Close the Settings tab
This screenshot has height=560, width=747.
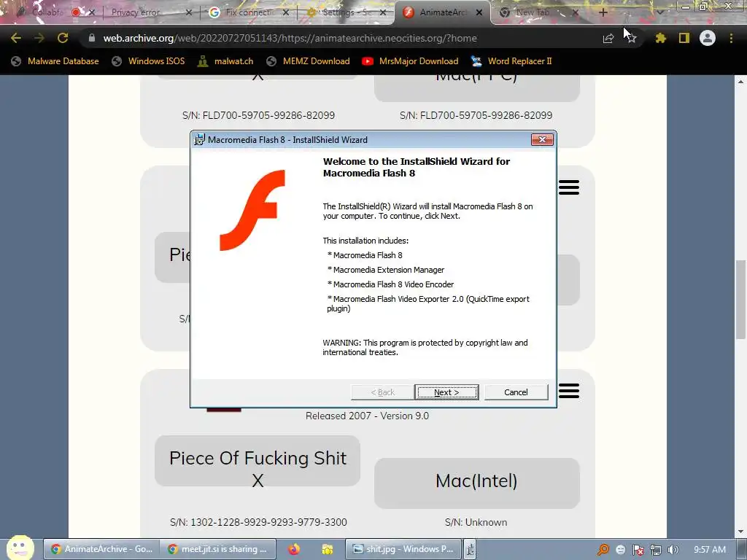tap(383, 12)
